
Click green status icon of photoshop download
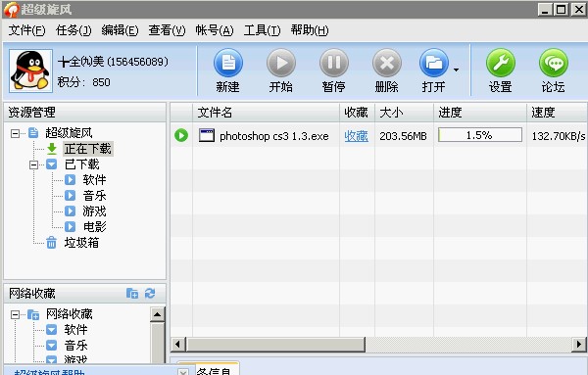click(181, 135)
